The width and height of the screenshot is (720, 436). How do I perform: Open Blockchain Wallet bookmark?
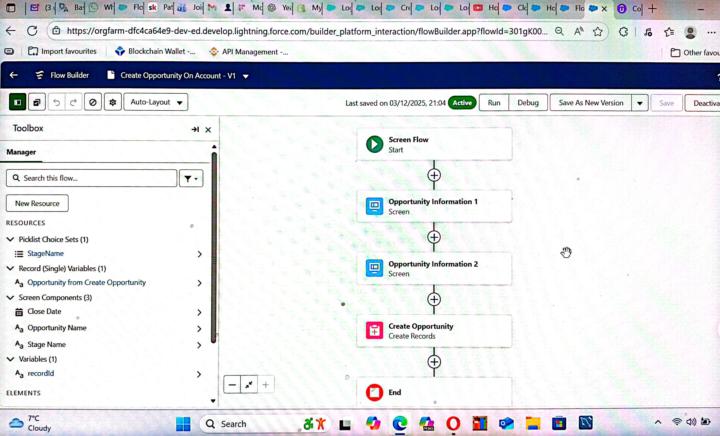[155, 51]
